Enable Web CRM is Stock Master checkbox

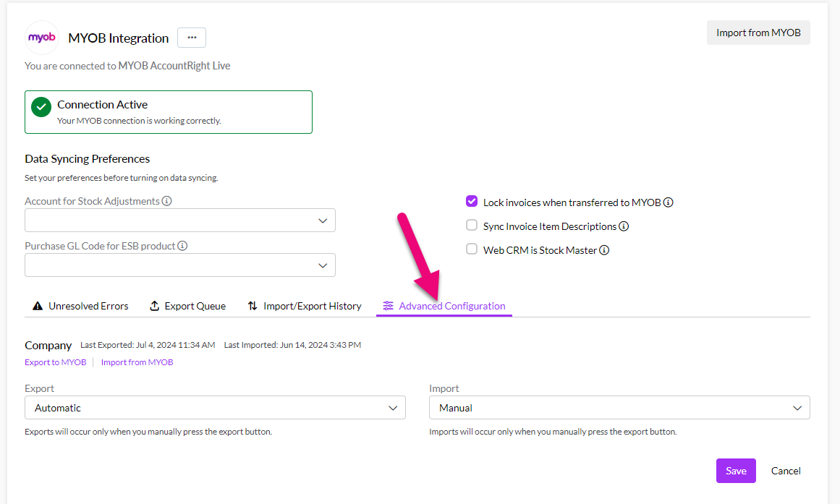tap(472, 249)
